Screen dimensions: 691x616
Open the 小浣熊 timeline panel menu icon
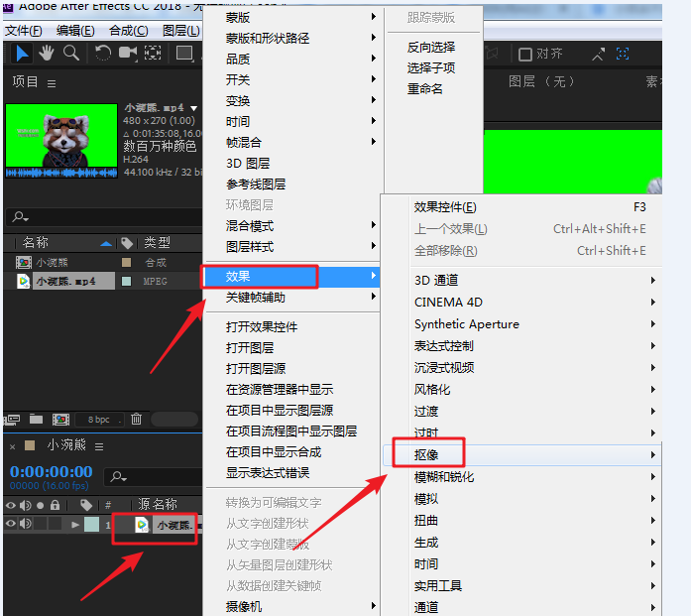pos(99,446)
